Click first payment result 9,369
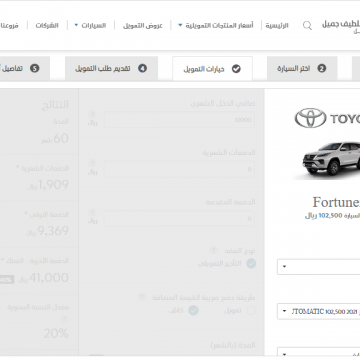The height and width of the screenshot is (360, 360). tap(47, 231)
